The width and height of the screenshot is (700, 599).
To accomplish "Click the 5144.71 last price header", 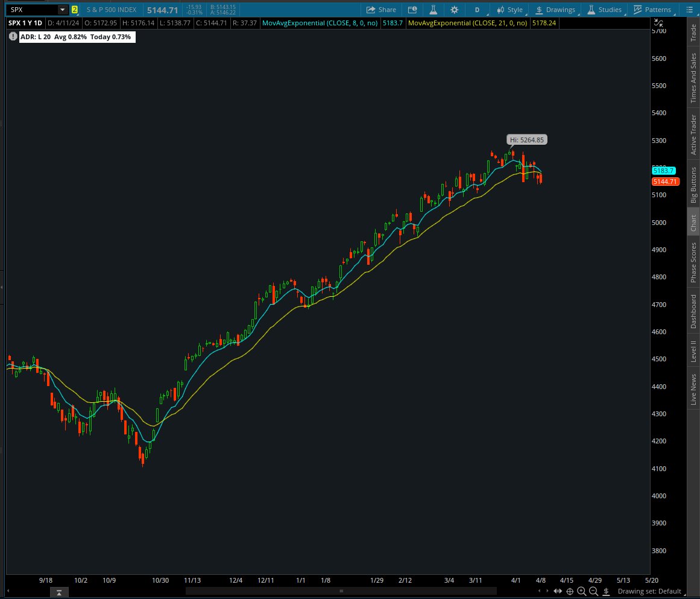I will (163, 10).
